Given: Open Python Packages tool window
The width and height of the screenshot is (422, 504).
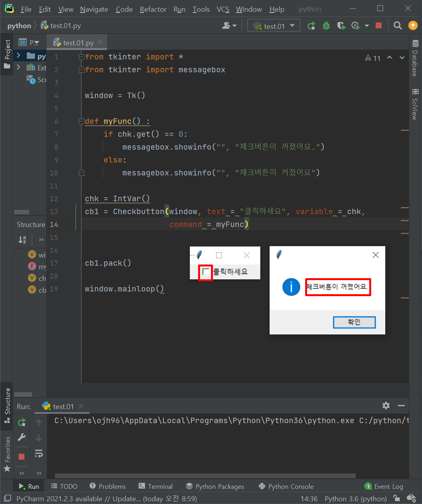Looking at the screenshot, I should click(215, 486).
